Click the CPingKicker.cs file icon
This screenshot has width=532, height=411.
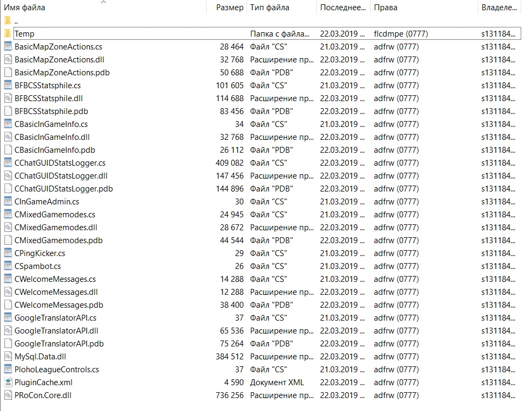(8, 253)
